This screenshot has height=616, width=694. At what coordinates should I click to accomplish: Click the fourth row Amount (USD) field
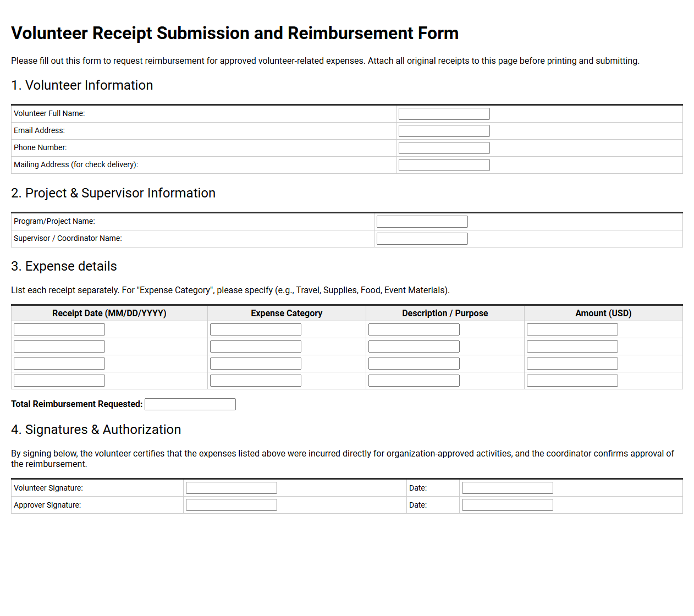[572, 381]
